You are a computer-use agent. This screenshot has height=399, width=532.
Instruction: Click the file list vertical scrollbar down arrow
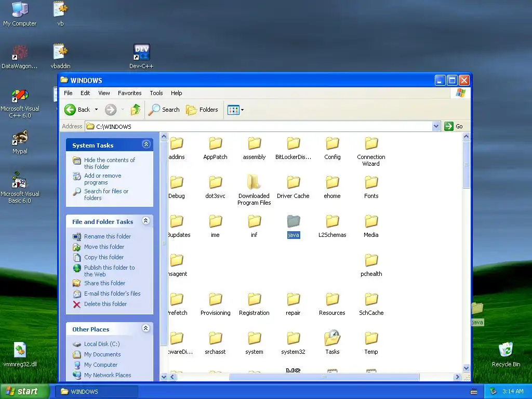pos(466,368)
